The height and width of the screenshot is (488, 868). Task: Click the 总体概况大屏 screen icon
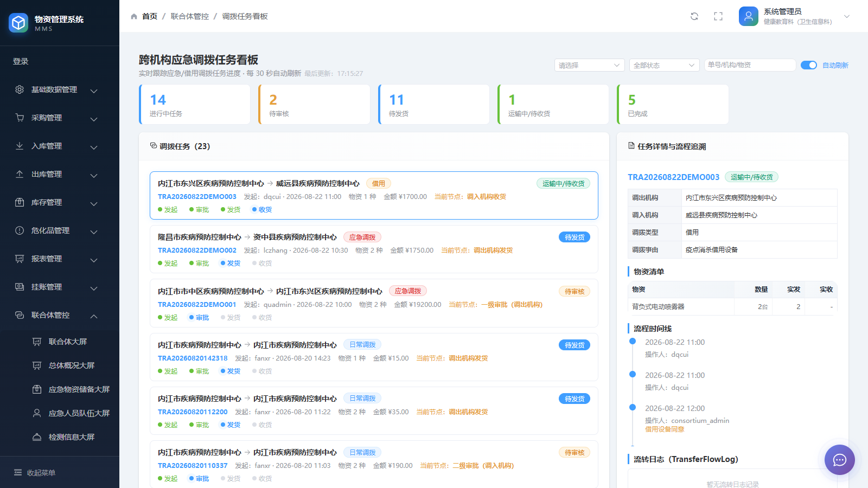37,365
